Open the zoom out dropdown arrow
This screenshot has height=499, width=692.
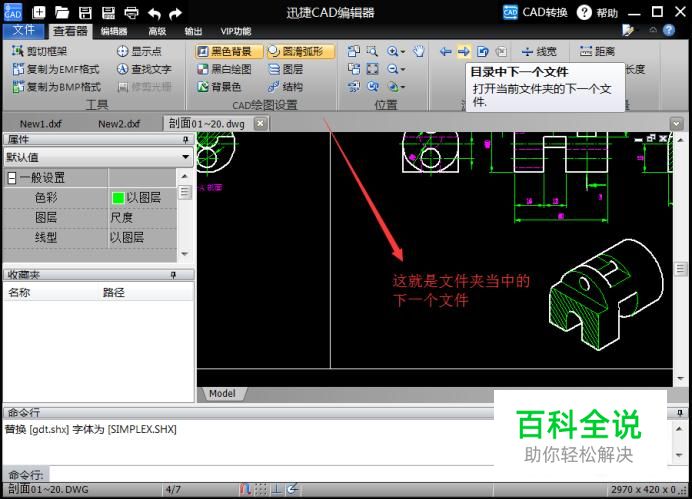coord(402,70)
